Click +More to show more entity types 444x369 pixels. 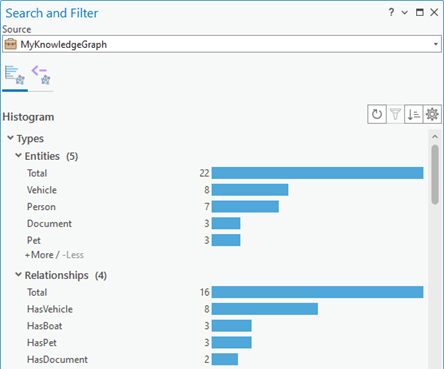point(39,255)
